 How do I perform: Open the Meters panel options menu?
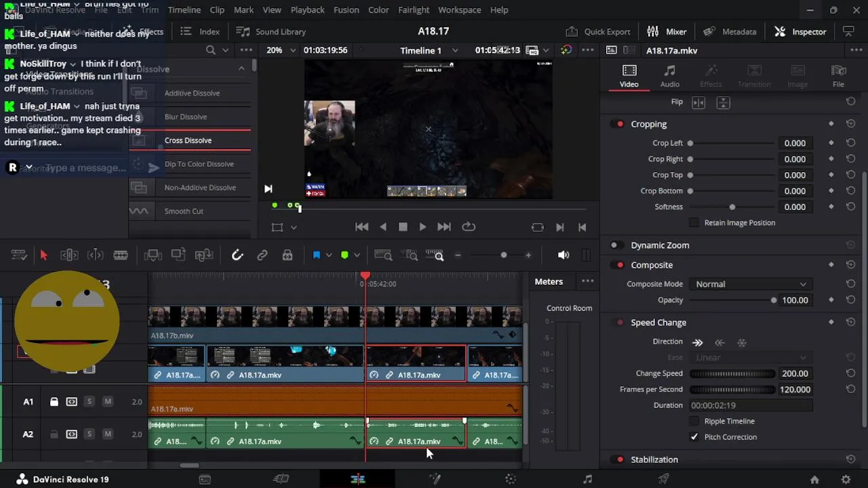click(x=587, y=281)
